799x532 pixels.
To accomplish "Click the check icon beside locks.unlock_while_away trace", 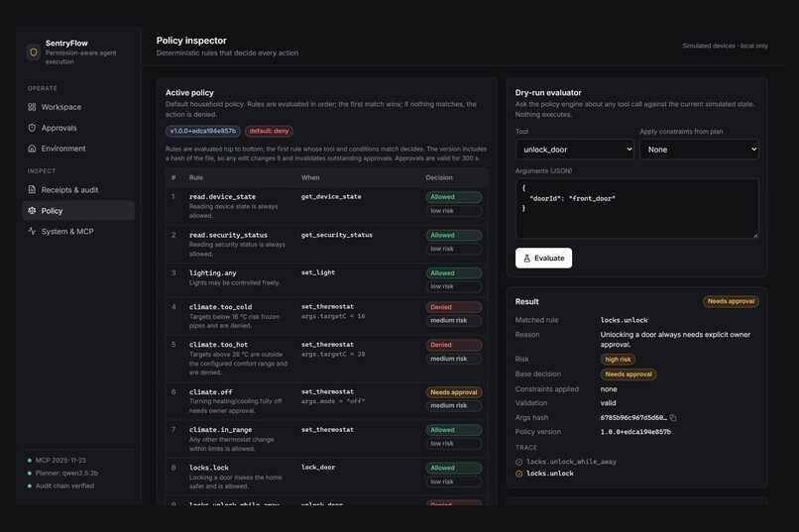I will [x=518, y=462].
